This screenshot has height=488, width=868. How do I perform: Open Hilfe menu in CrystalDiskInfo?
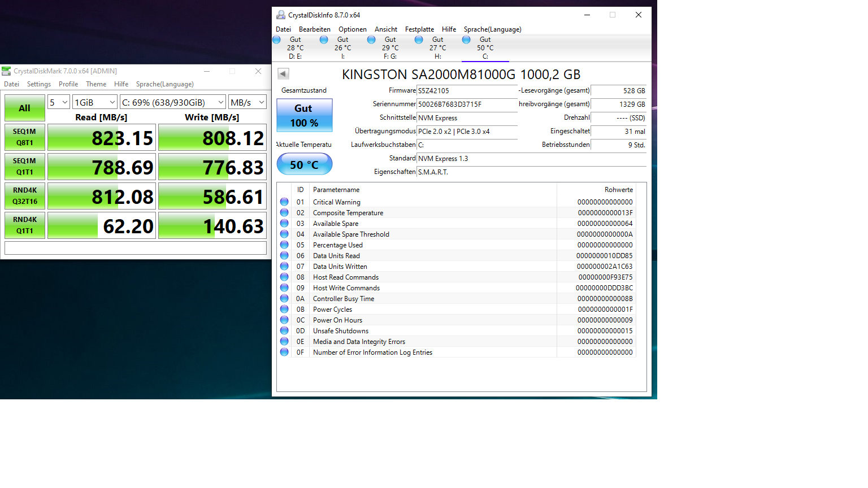pyautogui.click(x=449, y=29)
